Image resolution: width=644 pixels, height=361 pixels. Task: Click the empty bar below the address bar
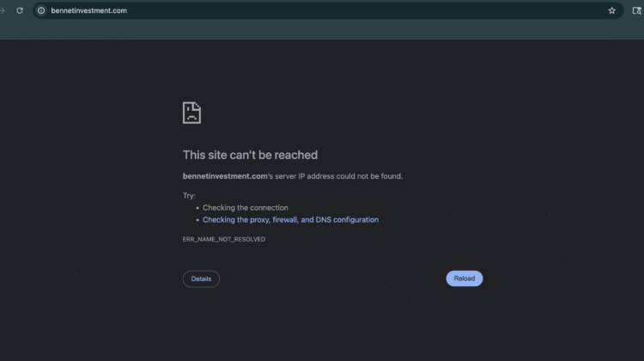pyautogui.click(x=322, y=30)
